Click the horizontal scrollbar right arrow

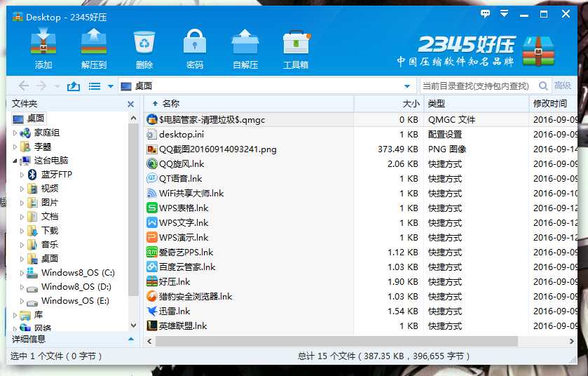[x=571, y=342]
